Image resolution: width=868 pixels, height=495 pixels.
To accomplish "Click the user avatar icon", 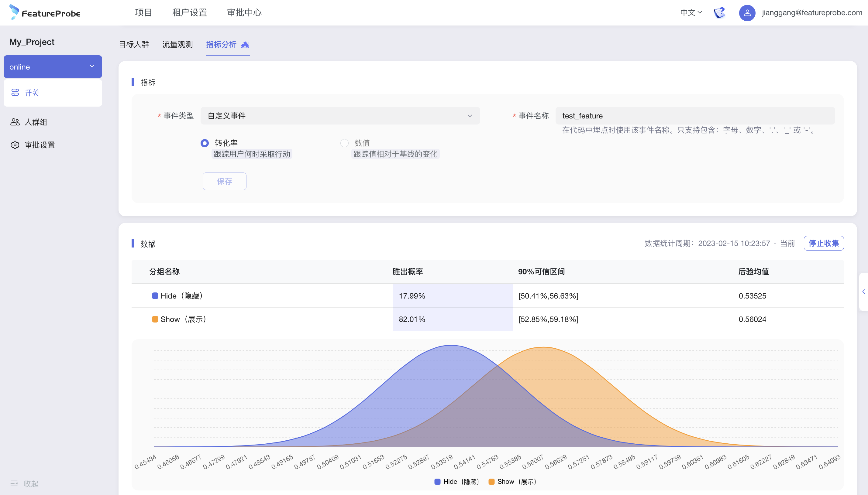I will [x=747, y=13].
